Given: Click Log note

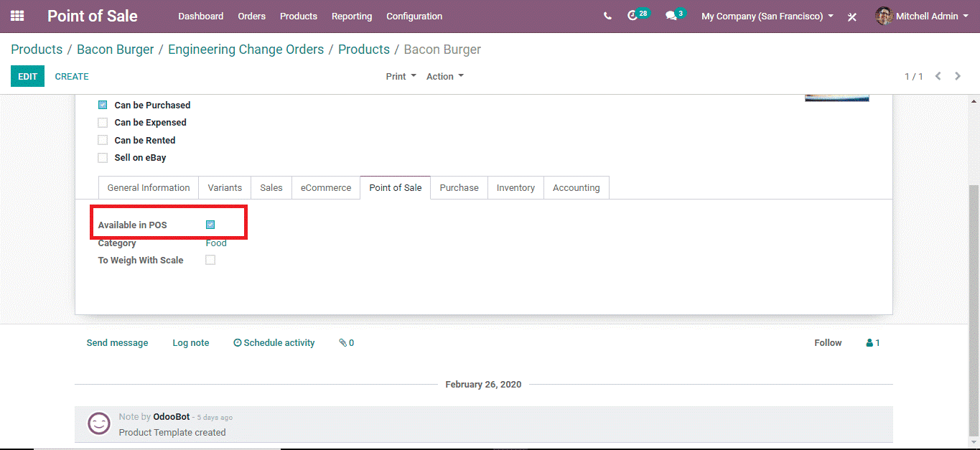Looking at the screenshot, I should click(191, 343).
